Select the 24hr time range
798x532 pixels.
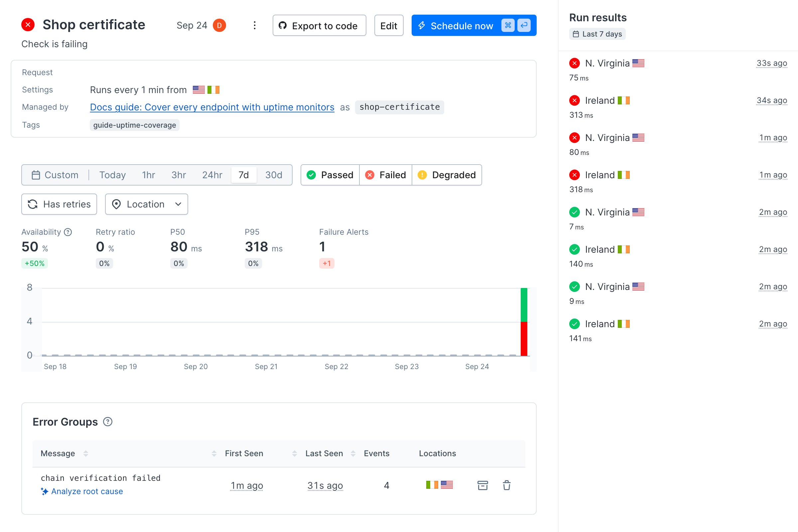coord(212,175)
